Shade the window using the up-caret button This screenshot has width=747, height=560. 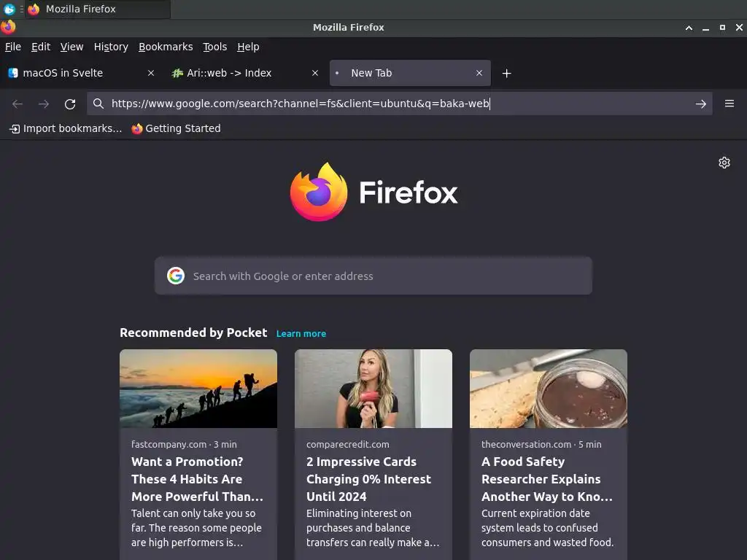(x=689, y=28)
